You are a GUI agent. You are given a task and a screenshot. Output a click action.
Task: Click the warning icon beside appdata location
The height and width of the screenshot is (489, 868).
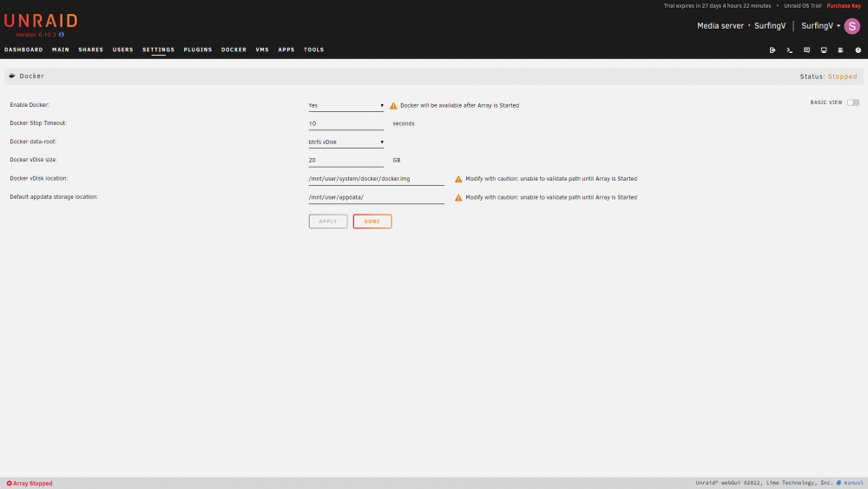point(458,198)
